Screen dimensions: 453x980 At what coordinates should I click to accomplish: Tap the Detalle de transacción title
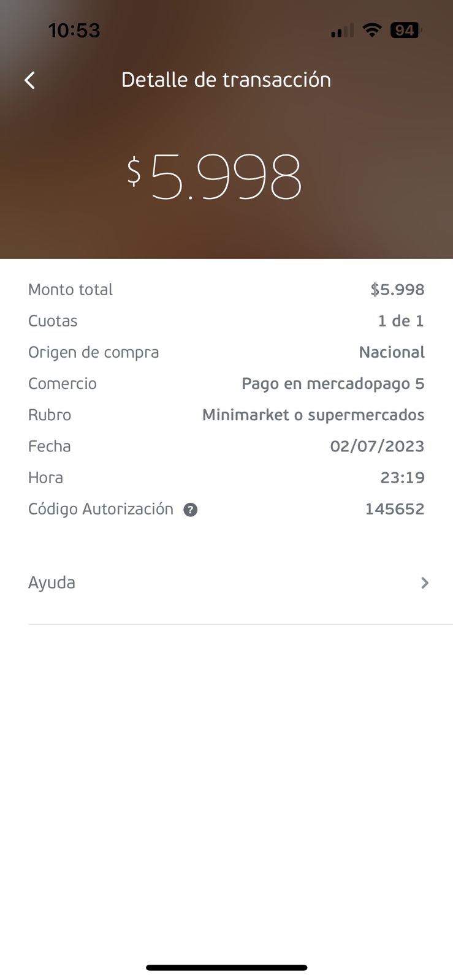tap(226, 80)
